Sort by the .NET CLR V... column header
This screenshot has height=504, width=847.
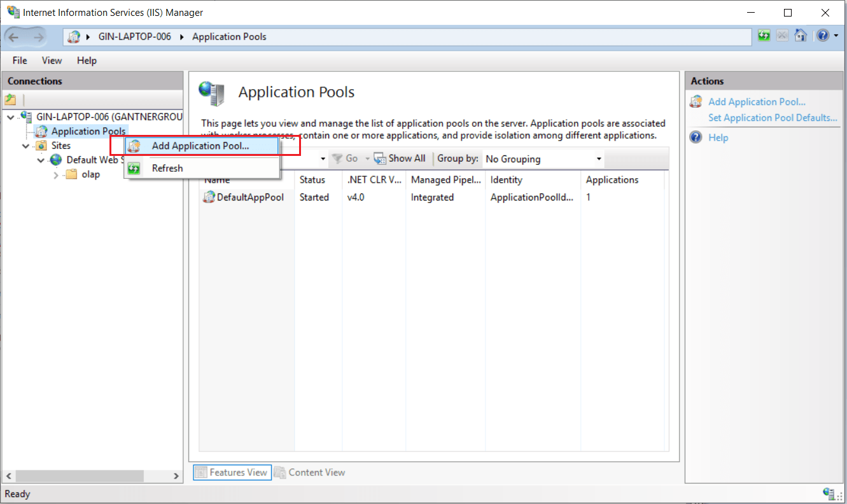coord(374,180)
